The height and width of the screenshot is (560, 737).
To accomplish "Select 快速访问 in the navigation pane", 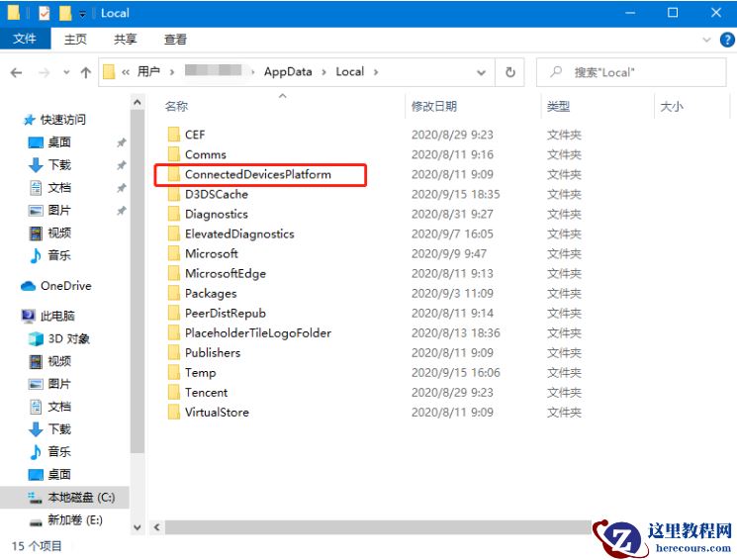I will click(x=63, y=120).
